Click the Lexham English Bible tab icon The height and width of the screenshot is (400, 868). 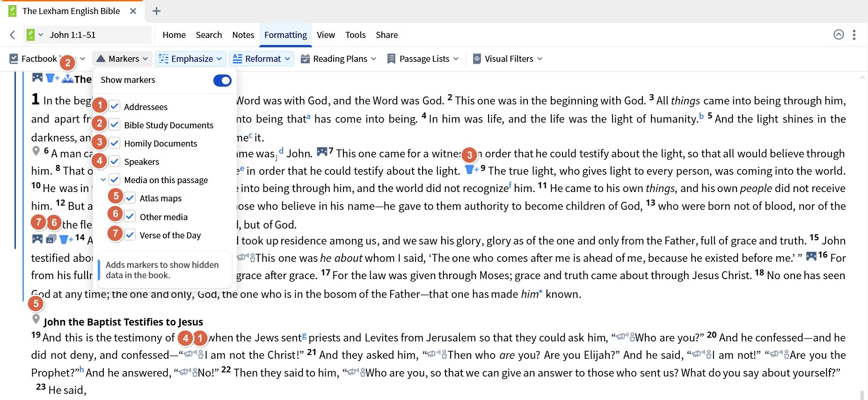click(x=13, y=11)
